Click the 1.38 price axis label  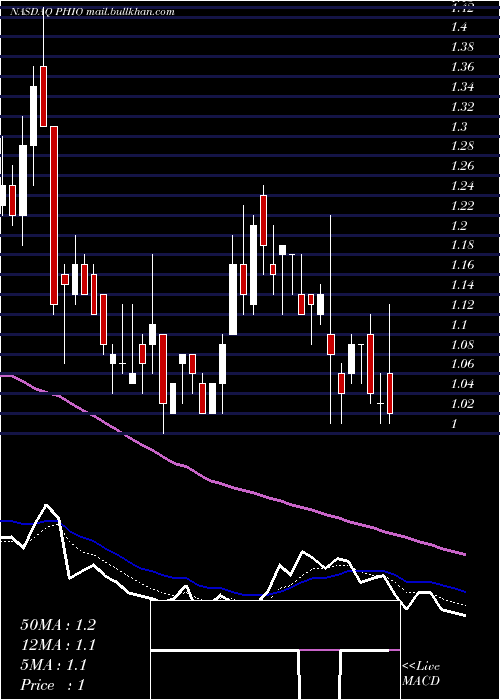(462, 46)
